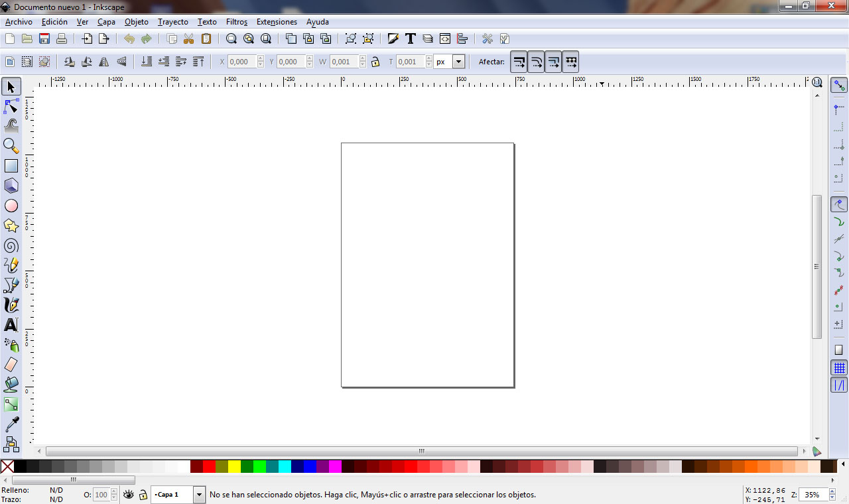Adjust the opacity O spinner
The height and width of the screenshot is (504, 849).
[114, 495]
